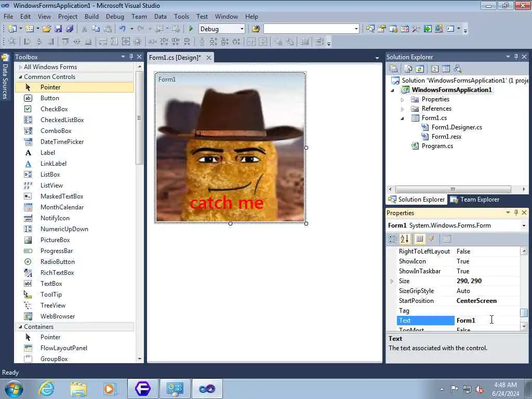Show Events with the lightning bolt icon
Viewport: 532px width, 399px height.
432,239
